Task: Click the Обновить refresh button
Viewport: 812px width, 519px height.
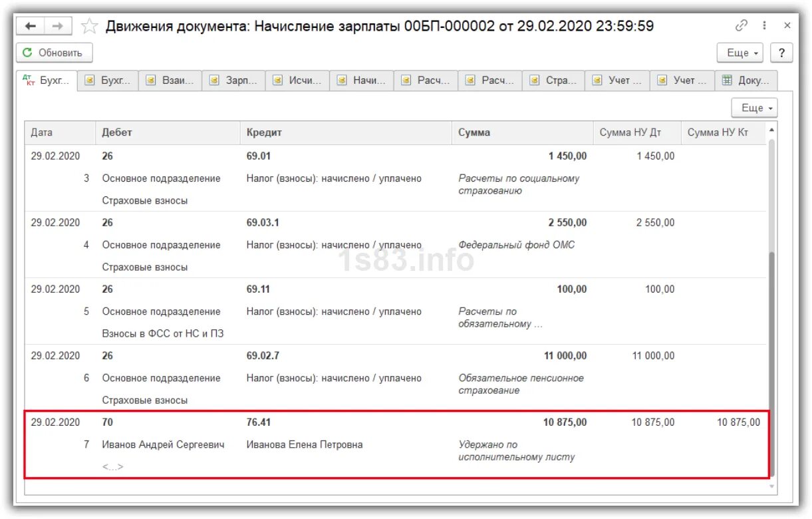Action: point(55,53)
